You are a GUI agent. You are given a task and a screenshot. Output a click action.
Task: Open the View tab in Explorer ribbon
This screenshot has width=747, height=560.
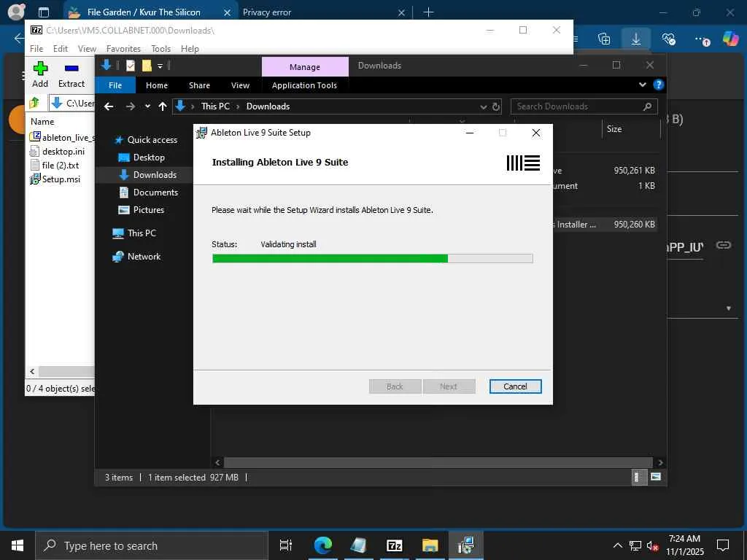click(240, 85)
